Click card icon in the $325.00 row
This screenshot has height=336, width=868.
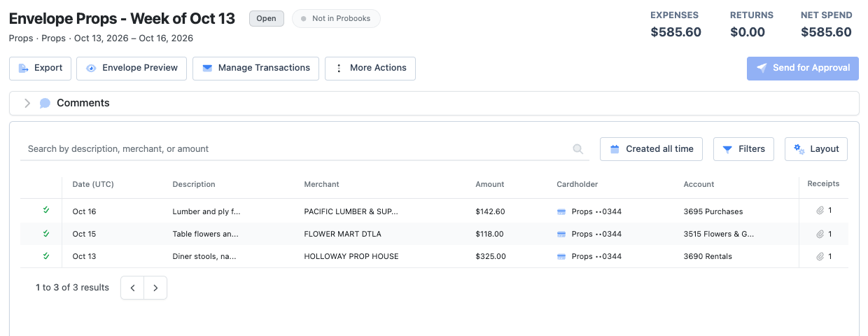pyautogui.click(x=561, y=256)
